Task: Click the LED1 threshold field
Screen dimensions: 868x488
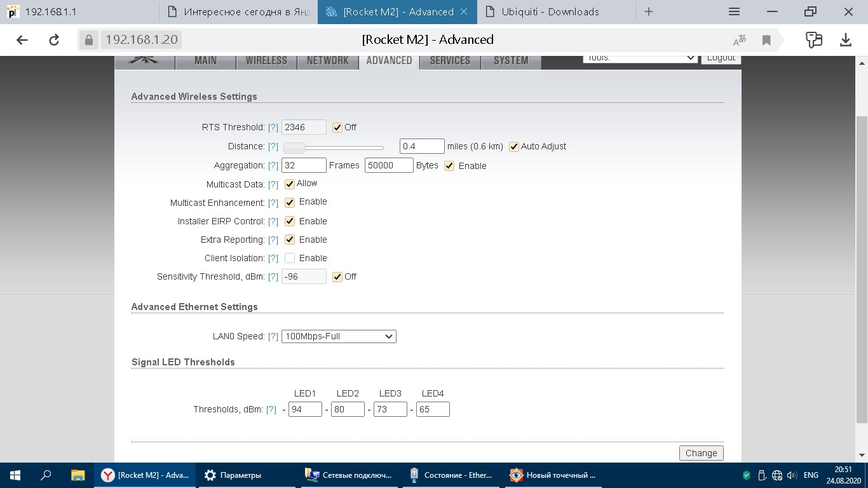Action: pyautogui.click(x=305, y=409)
